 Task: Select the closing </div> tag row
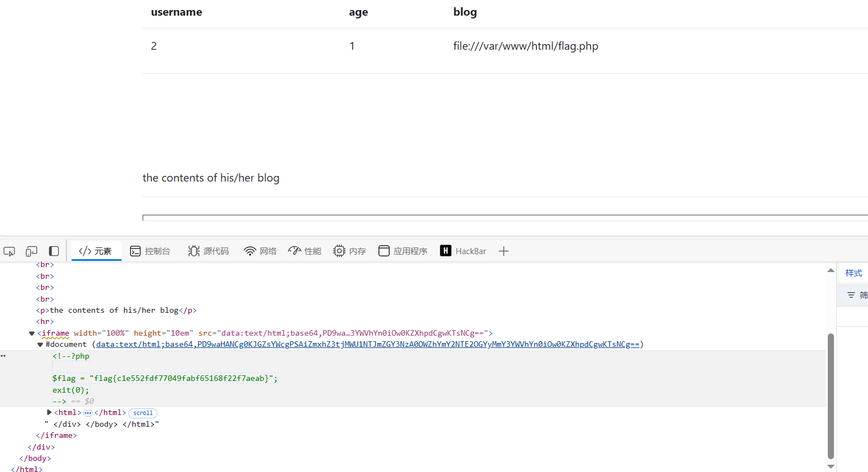click(x=41, y=447)
